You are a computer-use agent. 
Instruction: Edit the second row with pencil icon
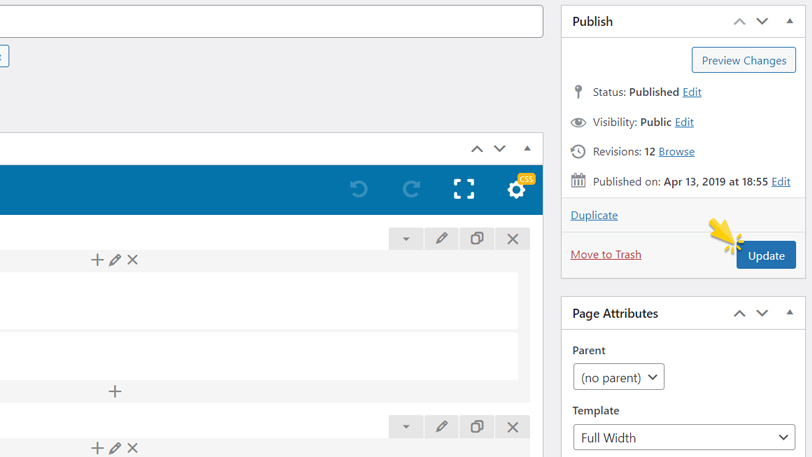[x=441, y=427]
